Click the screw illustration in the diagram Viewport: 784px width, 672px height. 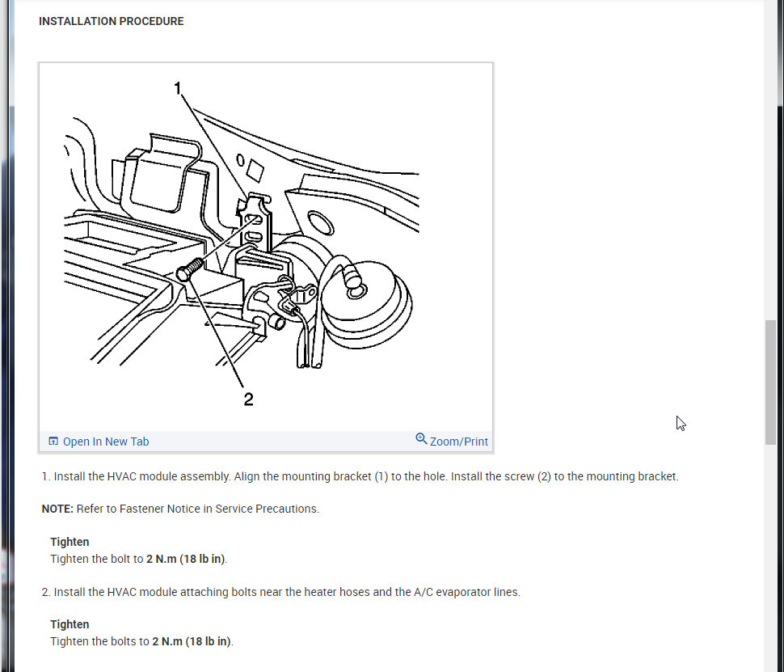pos(190,269)
